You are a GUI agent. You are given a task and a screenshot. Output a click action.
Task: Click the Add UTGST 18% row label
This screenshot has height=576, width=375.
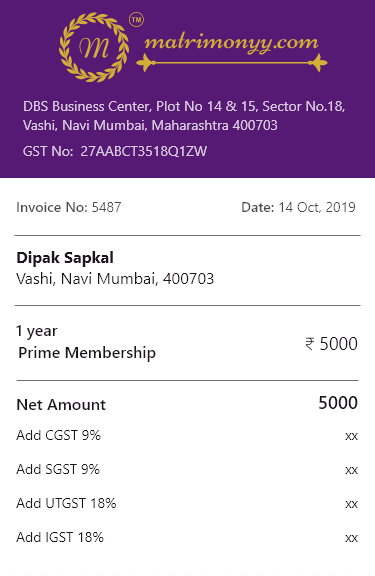66,503
